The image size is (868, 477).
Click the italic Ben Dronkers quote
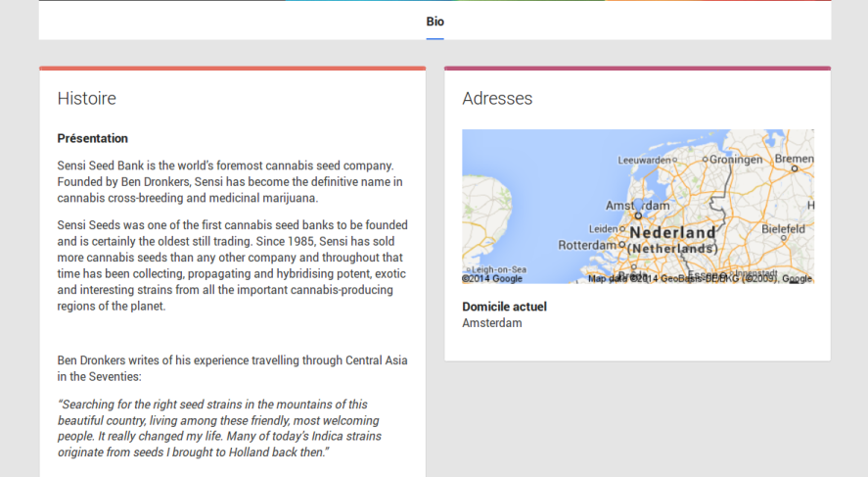click(219, 428)
